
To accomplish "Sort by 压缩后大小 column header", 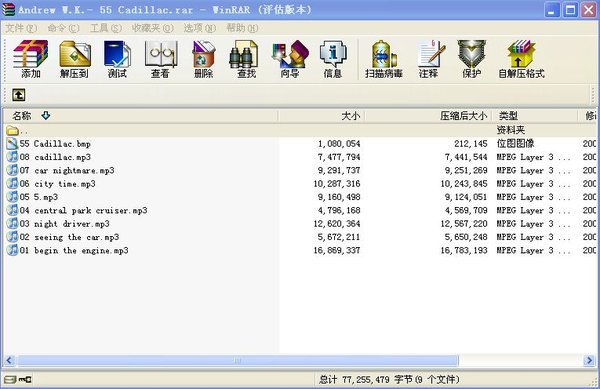I will point(429,116).
